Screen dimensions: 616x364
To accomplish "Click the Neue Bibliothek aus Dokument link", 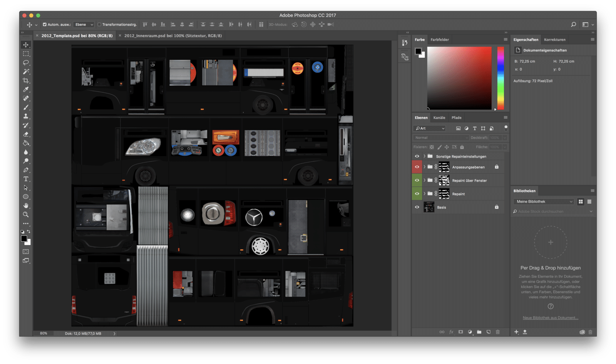I will point(551,318).
